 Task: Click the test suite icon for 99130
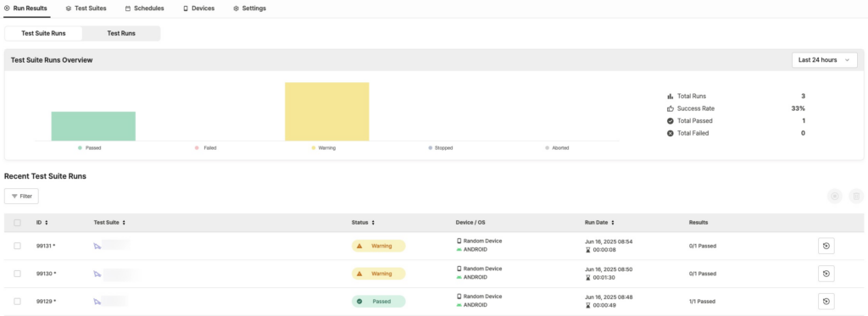(97, 274)
